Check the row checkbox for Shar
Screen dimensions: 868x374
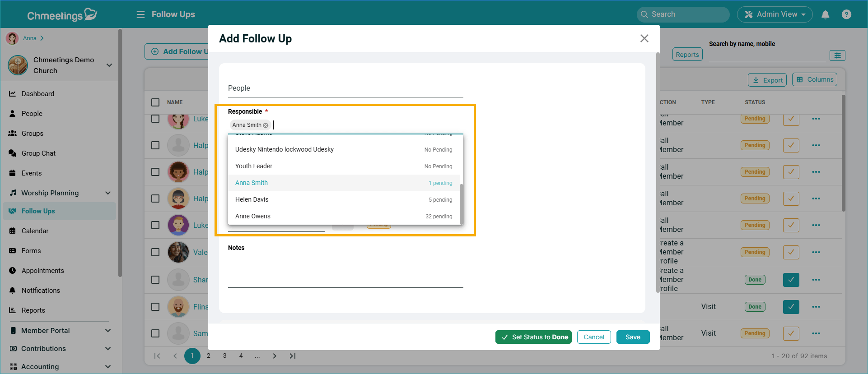pyautogui.click(x=155, y=280)
